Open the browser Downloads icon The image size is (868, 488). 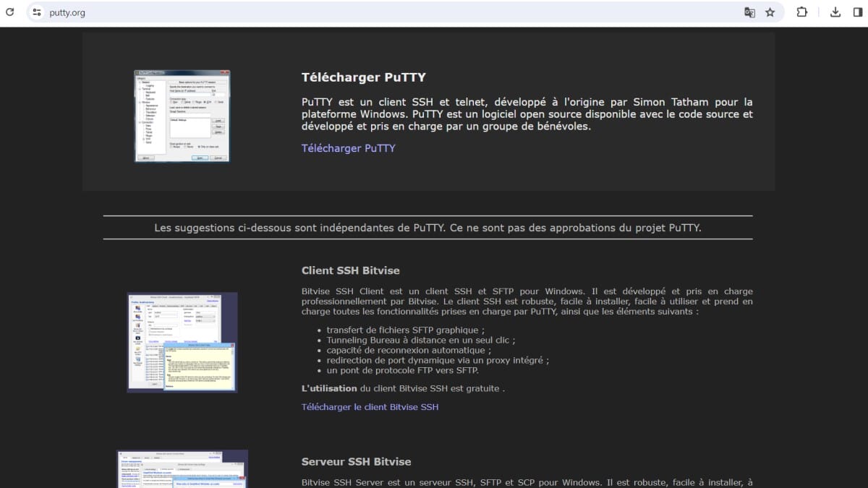835,12
